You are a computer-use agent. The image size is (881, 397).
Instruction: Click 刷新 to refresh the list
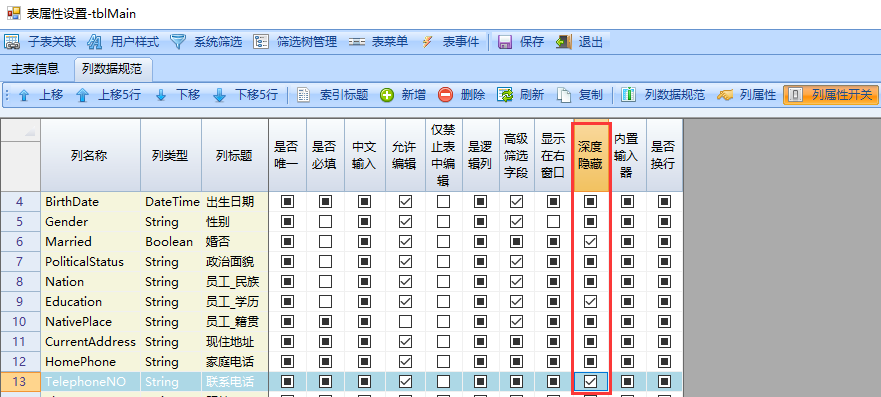pyautogui.click(x=521, y=95)
